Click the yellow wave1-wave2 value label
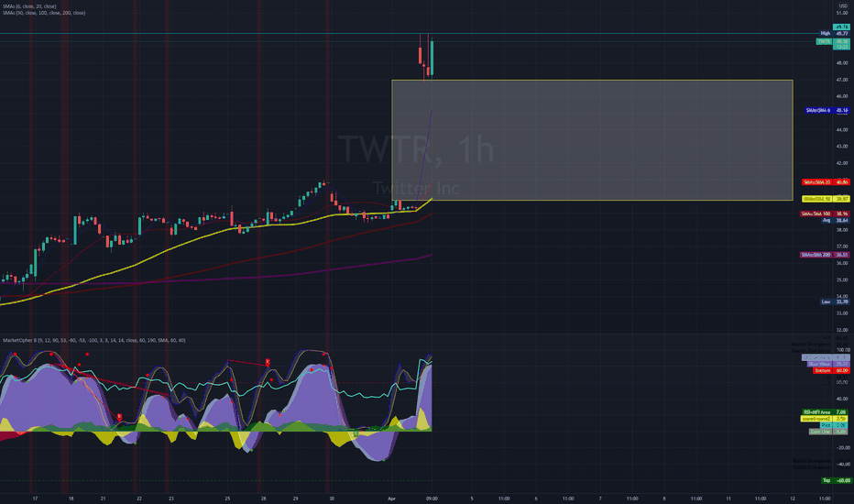854x504 pixels. (x=825, y=419)
